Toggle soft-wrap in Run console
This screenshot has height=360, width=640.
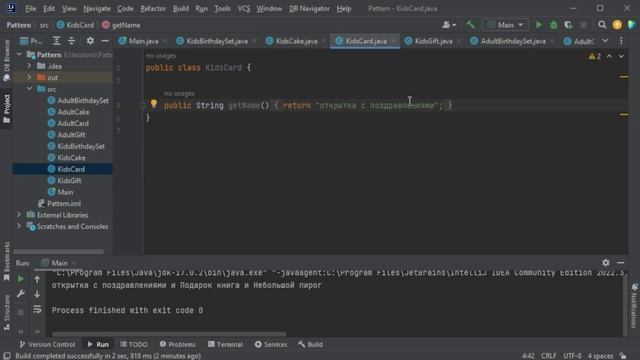37,310
